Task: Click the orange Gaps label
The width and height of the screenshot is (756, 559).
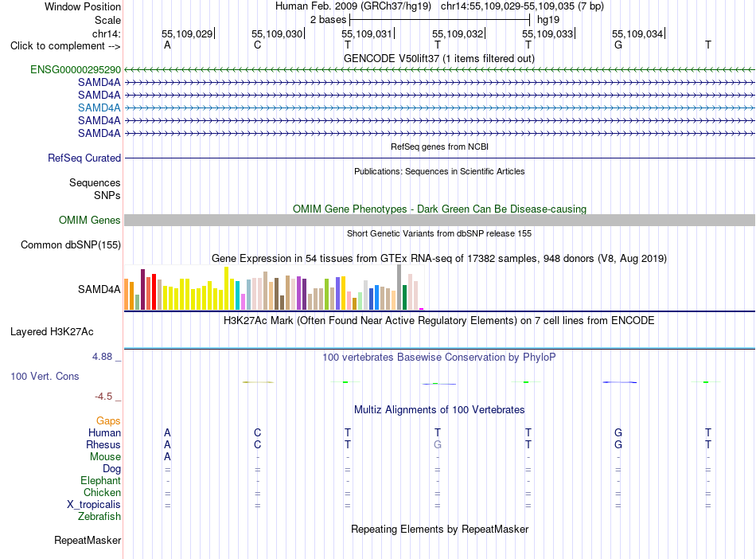Action: click(x=108, y=421)
